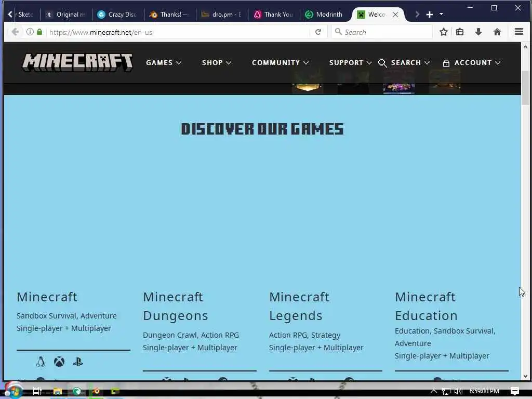
Task: Open the Minecraft Education title link
Action: pyautogui.click(x=426, y=306)
